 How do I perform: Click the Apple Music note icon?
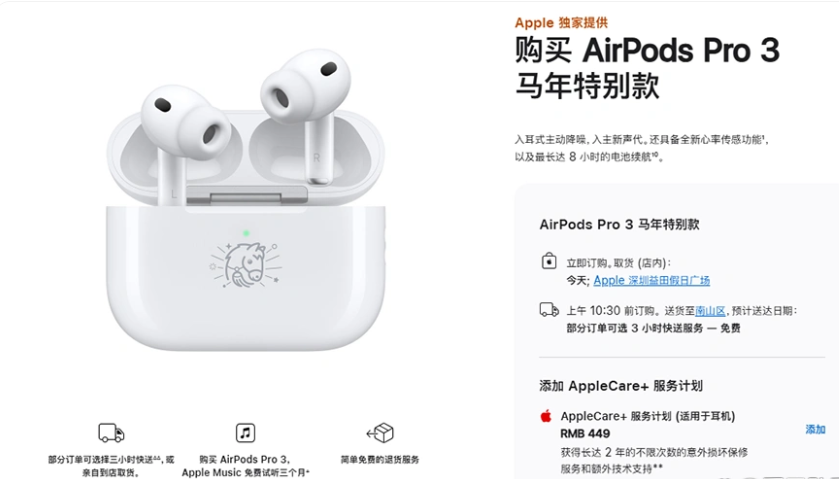tap(246, 432)
